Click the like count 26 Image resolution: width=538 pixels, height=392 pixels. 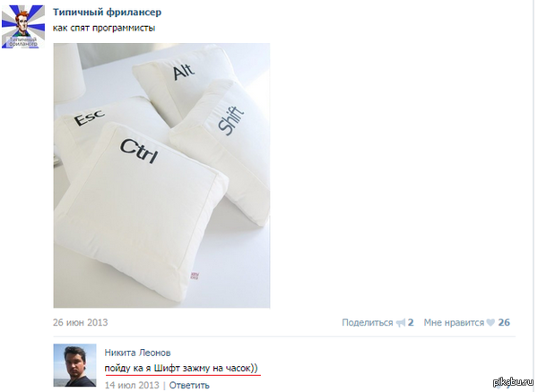coord(504,322)
